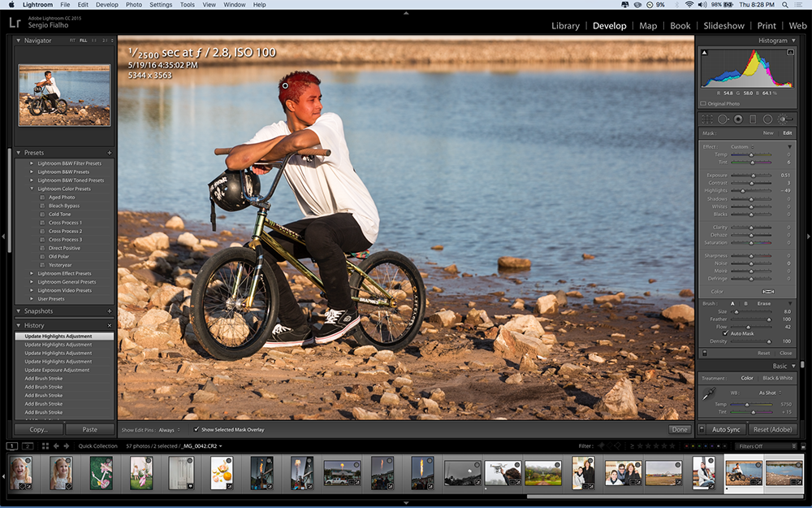The image size is (812, 508).
Task: Expand the Lightroom Effect Presets folder
Action: (x=32, y=274)
